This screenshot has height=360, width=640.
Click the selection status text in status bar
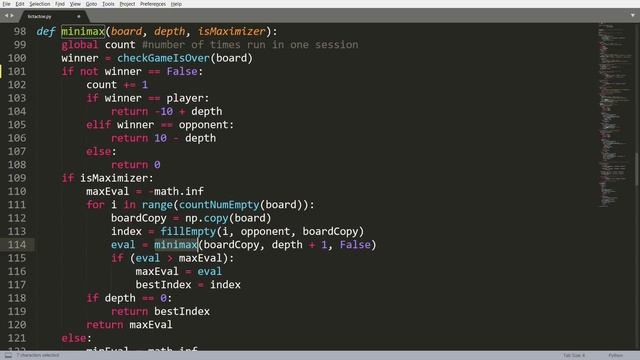pyautogui.click(x=38, y=356)
